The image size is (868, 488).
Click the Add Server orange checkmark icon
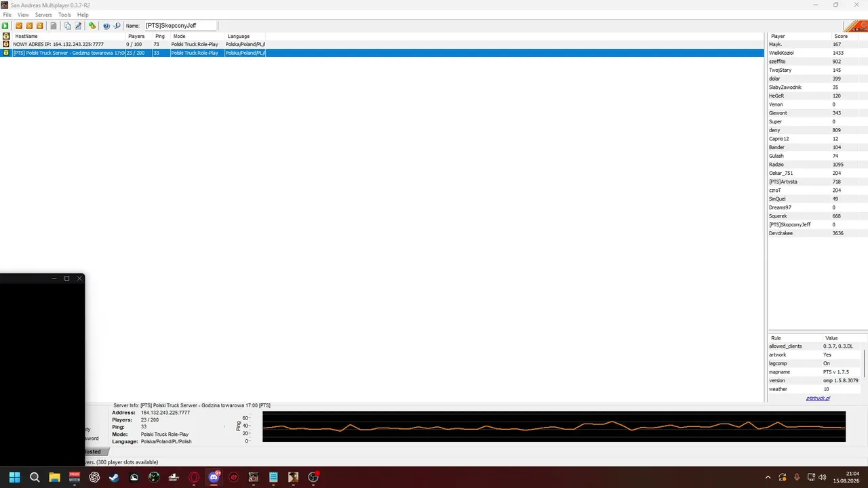coord(19,26)
